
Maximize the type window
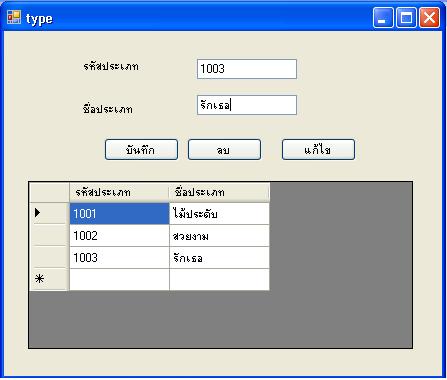[406, 17]
